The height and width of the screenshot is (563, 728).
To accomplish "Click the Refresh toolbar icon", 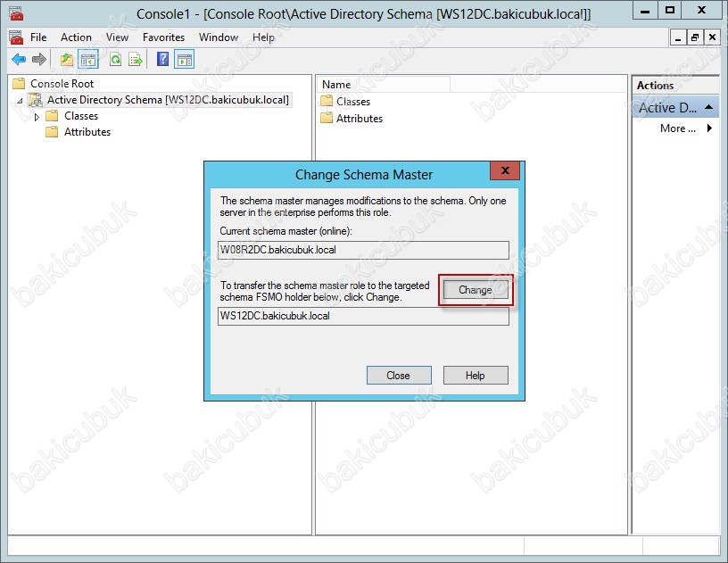I will click(x=116, y=60).
